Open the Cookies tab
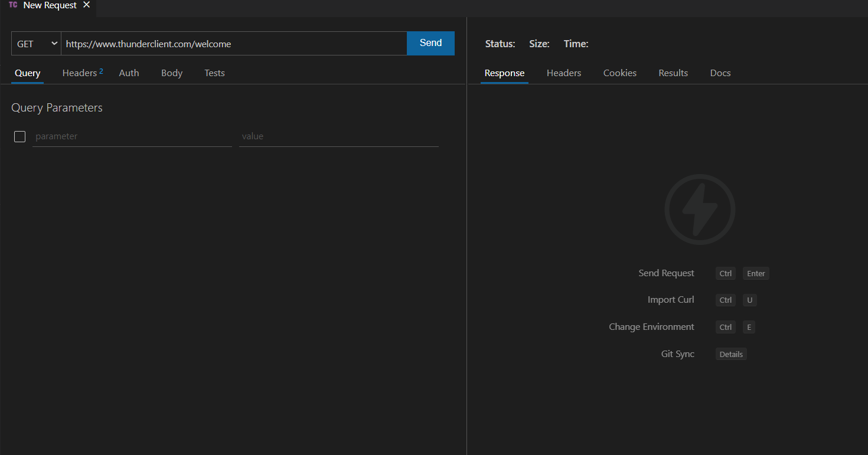 pyautogui.click(x=620, y=73)
